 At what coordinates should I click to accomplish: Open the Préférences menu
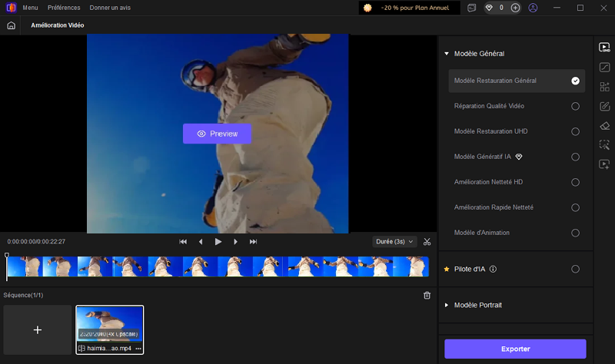coord(64,8)
